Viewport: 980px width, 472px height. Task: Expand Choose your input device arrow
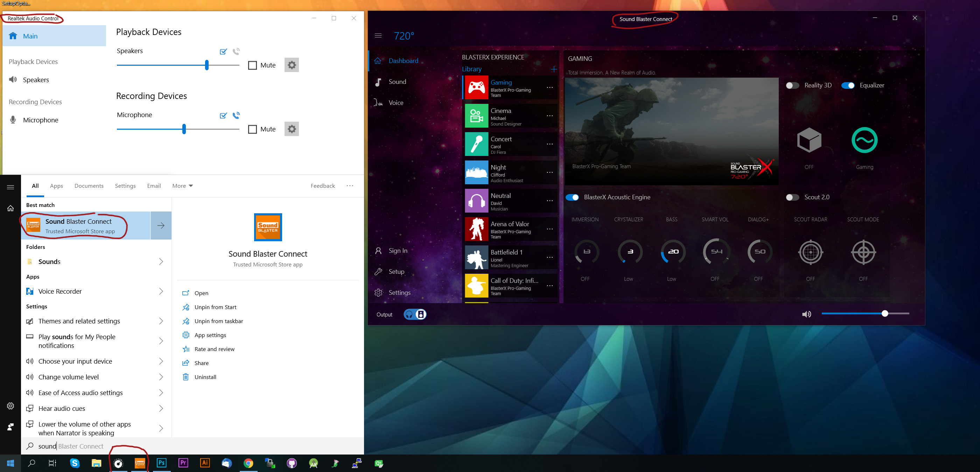pos(161,362)
